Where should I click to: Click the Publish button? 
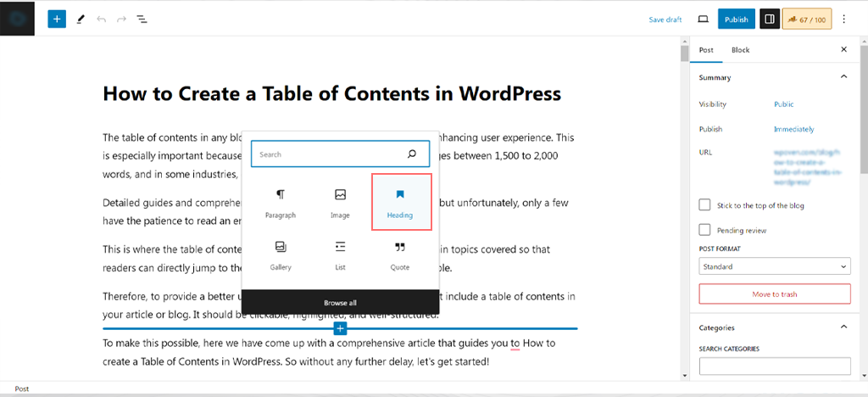click(x=737, y=20)
